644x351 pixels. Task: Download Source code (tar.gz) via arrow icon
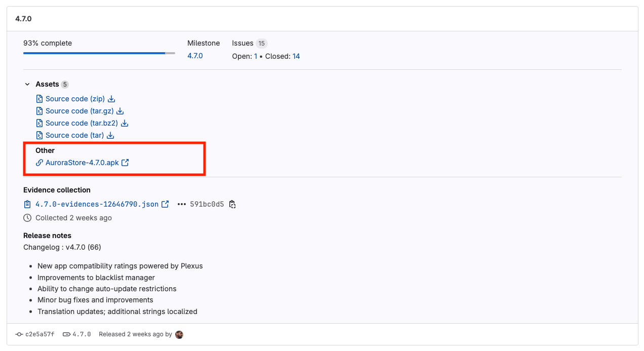pyautogui.click(x=120, y=111)
